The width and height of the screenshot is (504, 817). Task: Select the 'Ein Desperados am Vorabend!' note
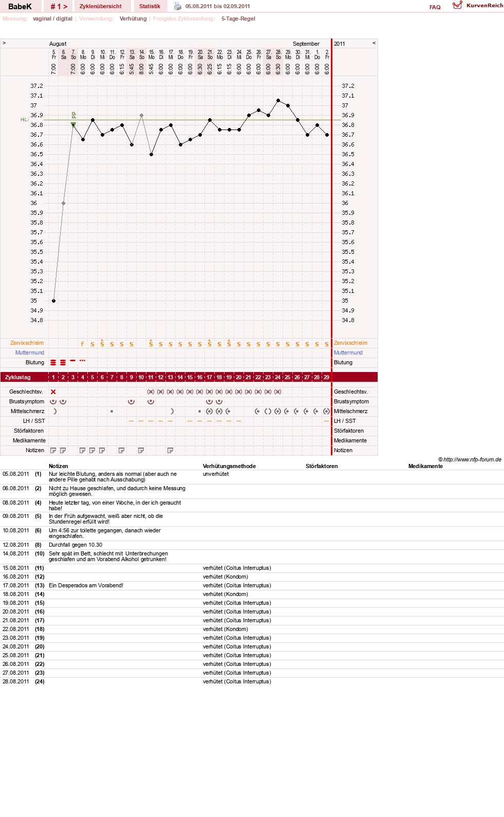coord(86,586)
